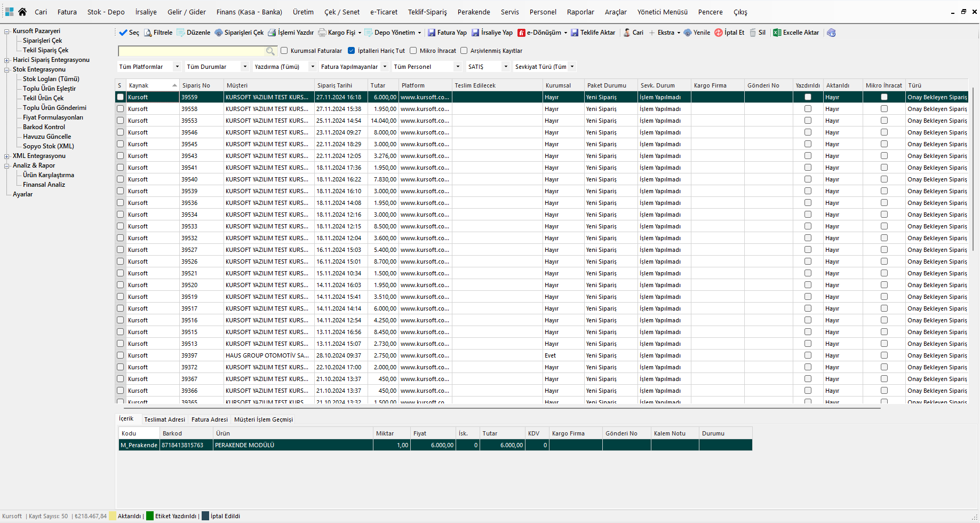Screen dimensions: 980x523
Task: Open the Tüm Durumlar dropdown
Action: tap(217, 67)
